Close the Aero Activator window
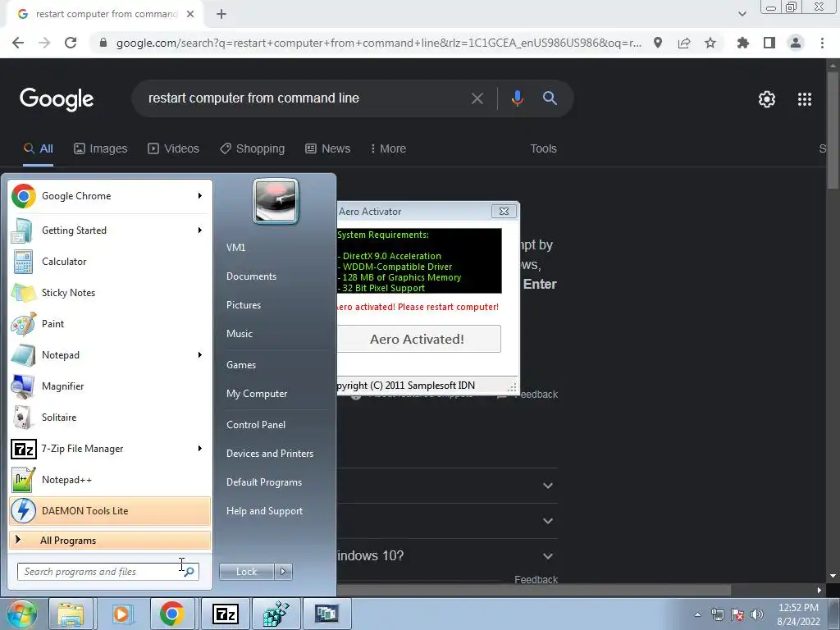This screenshot has height=630, width=840. tap(504, 211)
